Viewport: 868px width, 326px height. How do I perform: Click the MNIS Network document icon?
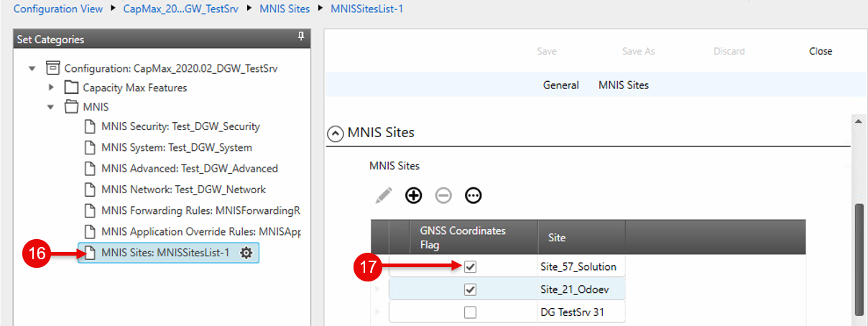tap(90, 190)
